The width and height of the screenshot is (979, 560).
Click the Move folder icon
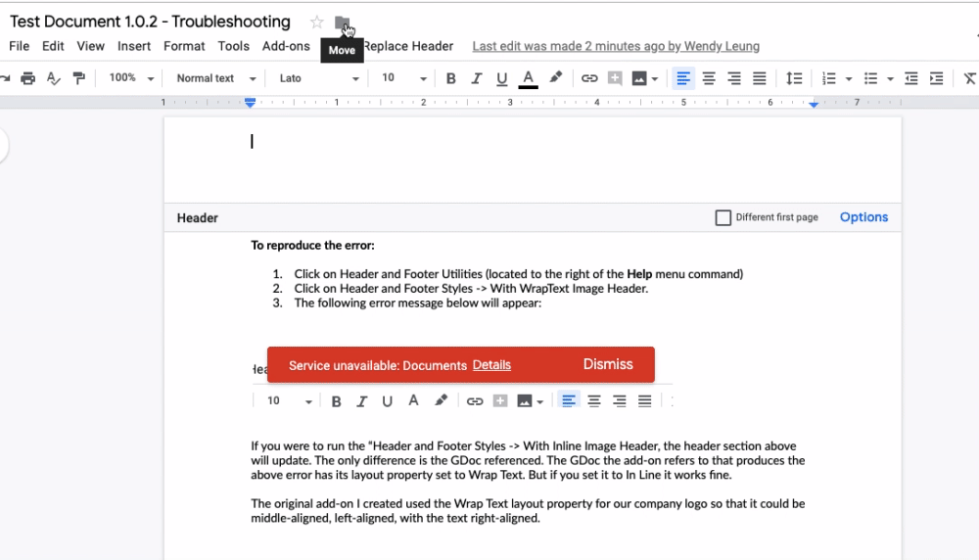(x=342, y=23)
